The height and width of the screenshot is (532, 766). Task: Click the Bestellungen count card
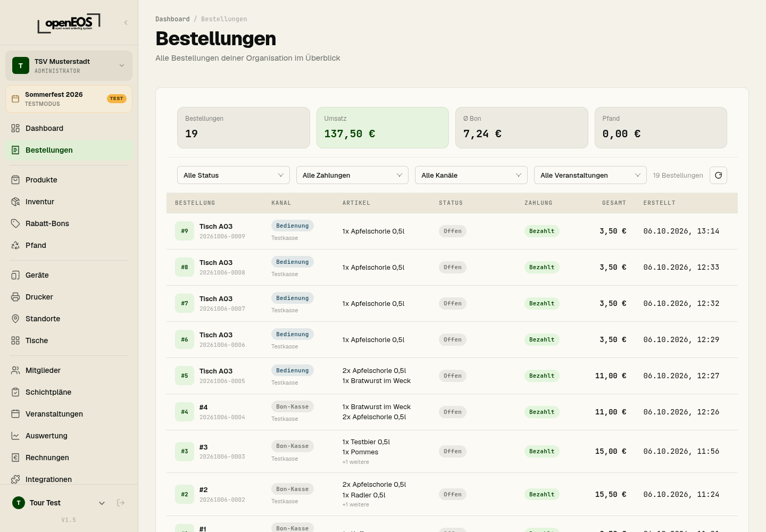[x=244, y=128]
